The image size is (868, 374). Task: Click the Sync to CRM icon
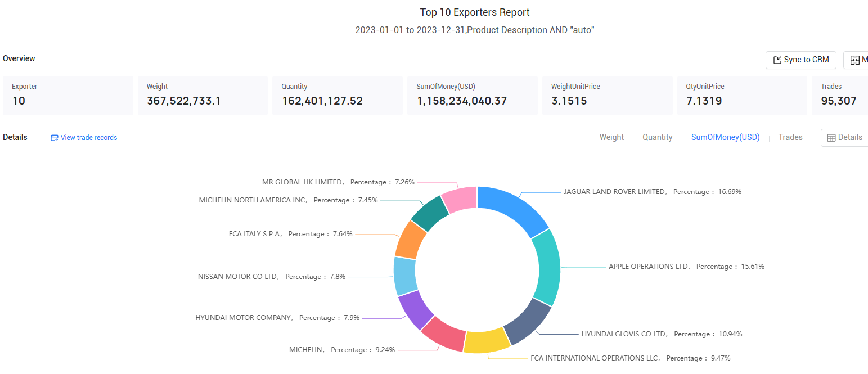[x=777, y=60]
